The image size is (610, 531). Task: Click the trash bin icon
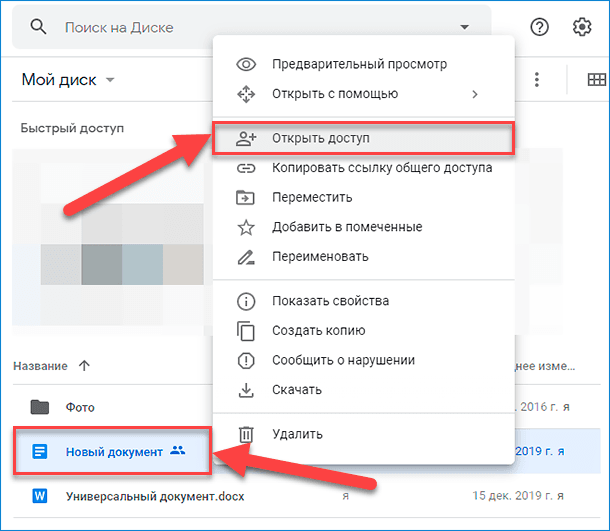tap(246, 434)
